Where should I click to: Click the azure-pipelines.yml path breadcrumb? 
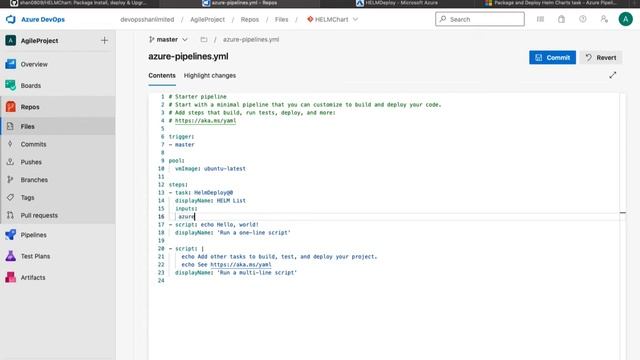point(251,40)
